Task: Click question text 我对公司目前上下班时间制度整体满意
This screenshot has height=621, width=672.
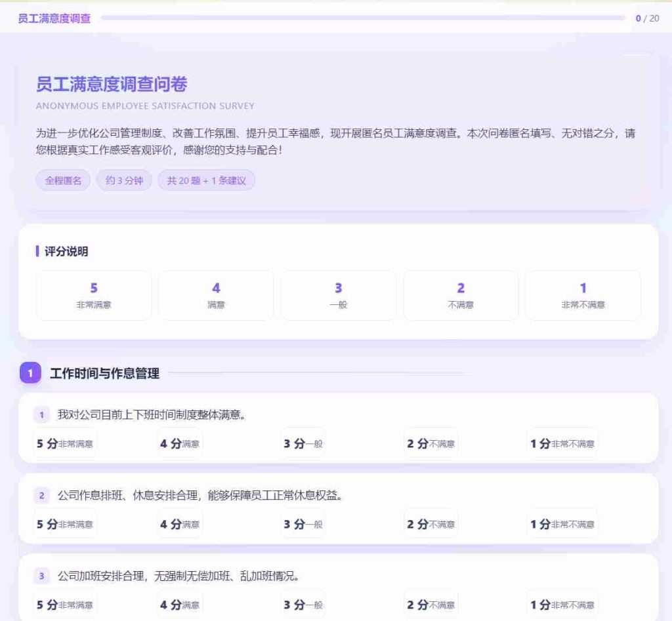Action: click(x=152, y=414)
